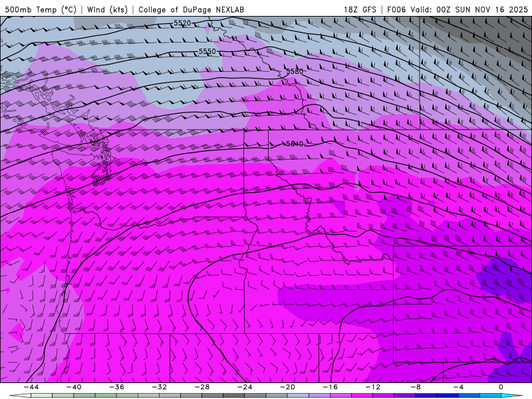This screenshot has height=399, width=532.
Task: Click the 5580 height contour label
Action: tap(294, 71)
